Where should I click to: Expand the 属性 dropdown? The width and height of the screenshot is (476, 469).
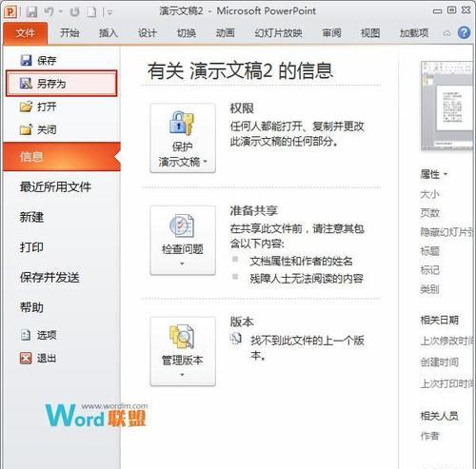(434, 174)
